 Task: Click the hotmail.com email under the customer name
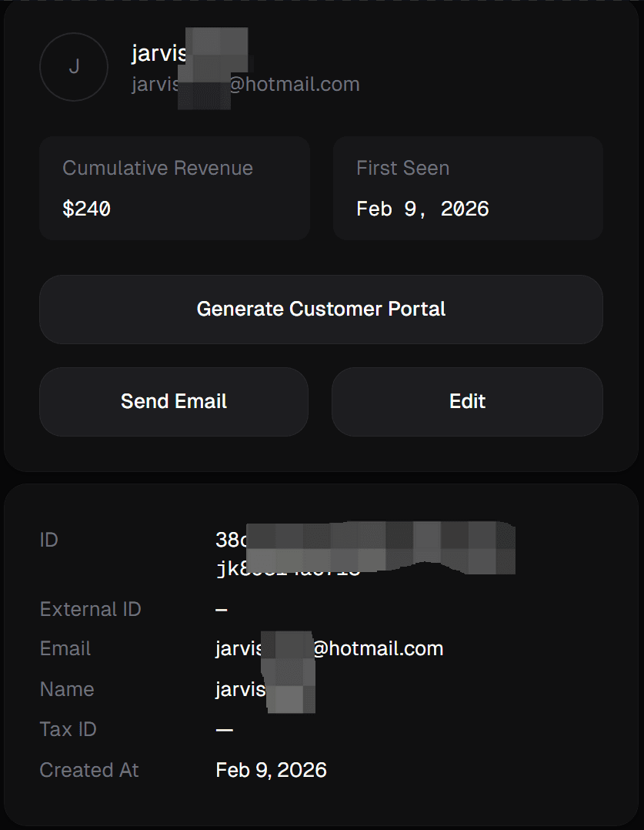[x=242, y=84]
